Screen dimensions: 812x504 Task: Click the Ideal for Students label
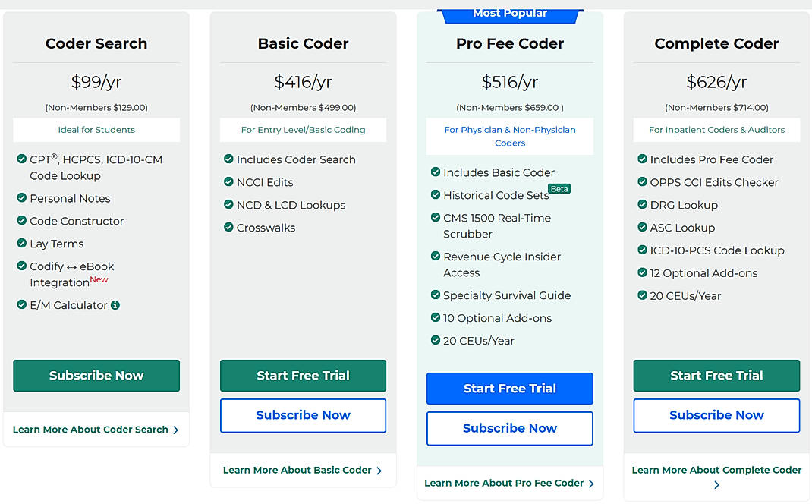pyautogui.click(x=96, y=130)
